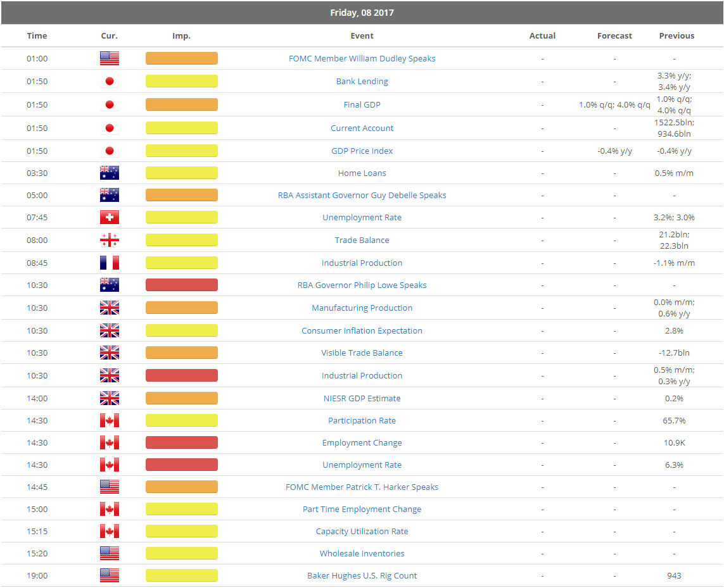Click the orange impact bar for Final GDP

click(181, 105)
